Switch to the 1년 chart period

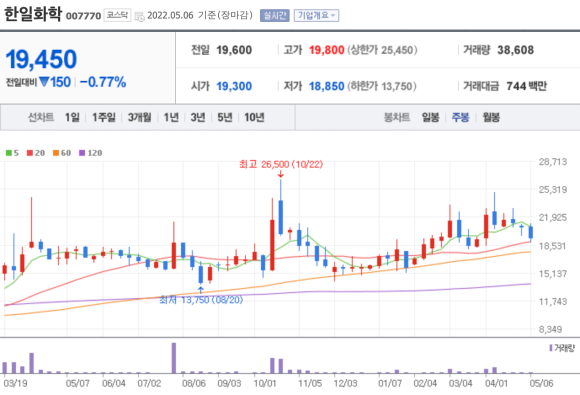click(171, 118)
